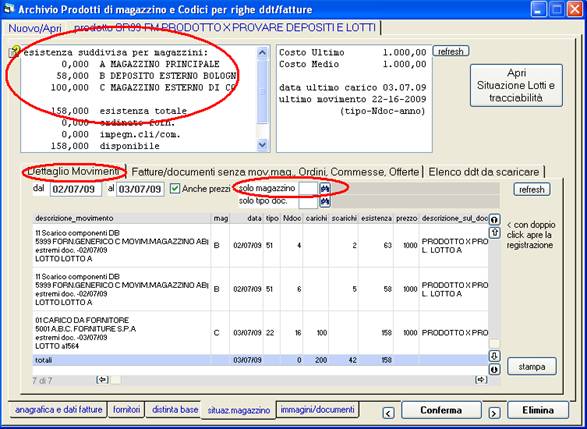Click Apri Situazione Lotti e tracciabilità button
Screen dimensions: 587x429
click(x=516, y=85)
